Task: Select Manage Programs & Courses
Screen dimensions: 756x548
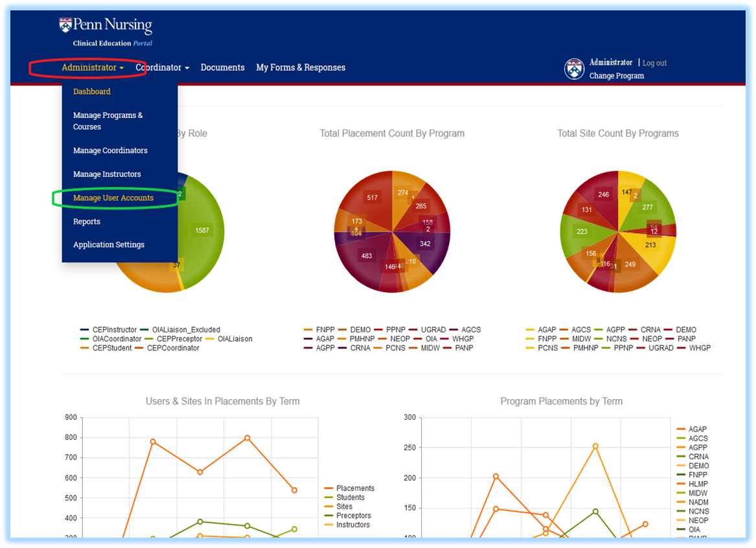Action: click(x=108, y=121)
